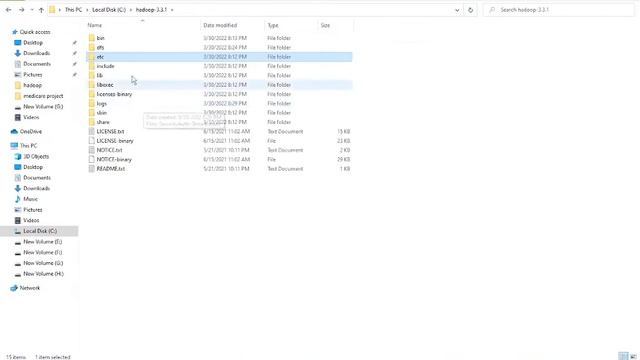Open Videos under Quick access
This screenshot has width=640, height=360.
pyautogui.click(x=31, y=117)
